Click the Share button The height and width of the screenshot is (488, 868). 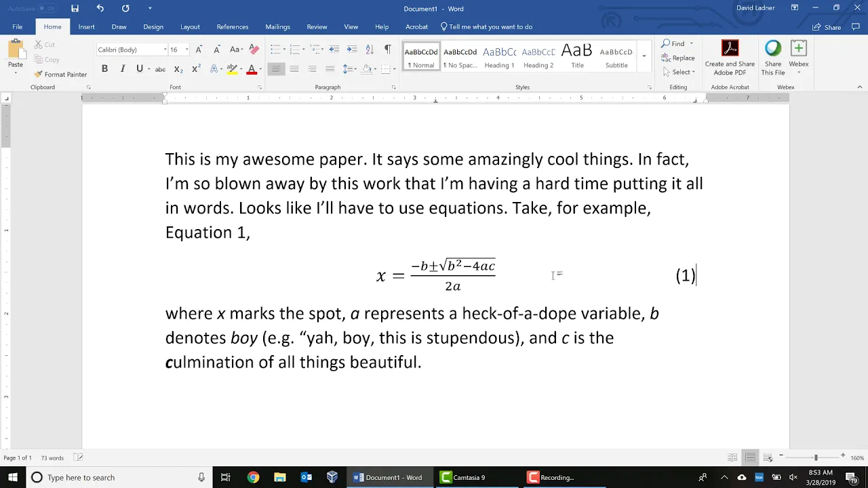[827, 27]
